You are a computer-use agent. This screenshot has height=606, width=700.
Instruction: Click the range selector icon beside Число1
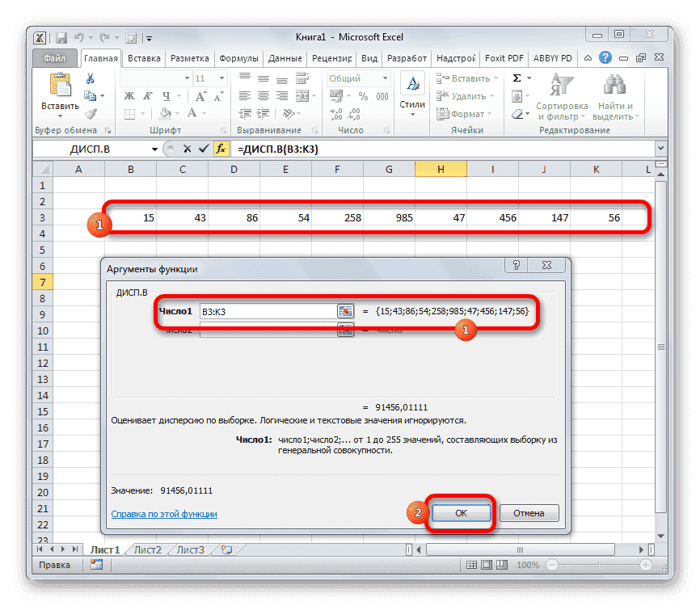click(x=345, y=311)
